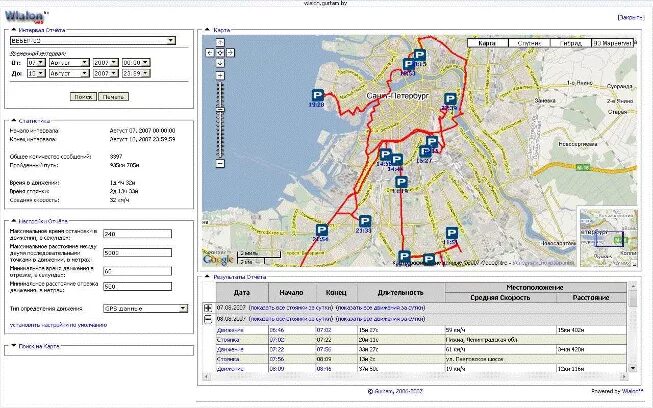Show all movements for 07.08.2007
The width and height of the screenshot is (653, 408).
(x=380, y=308)
